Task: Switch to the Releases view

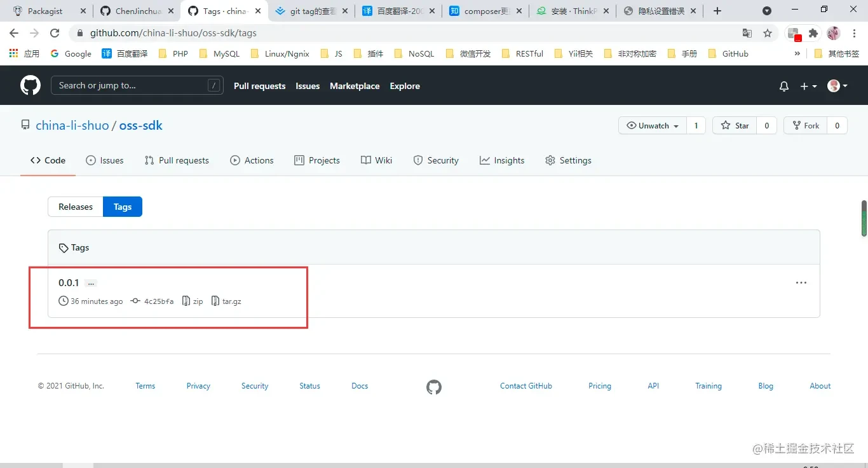Action: pyautogui.click(x=76, y=207)
